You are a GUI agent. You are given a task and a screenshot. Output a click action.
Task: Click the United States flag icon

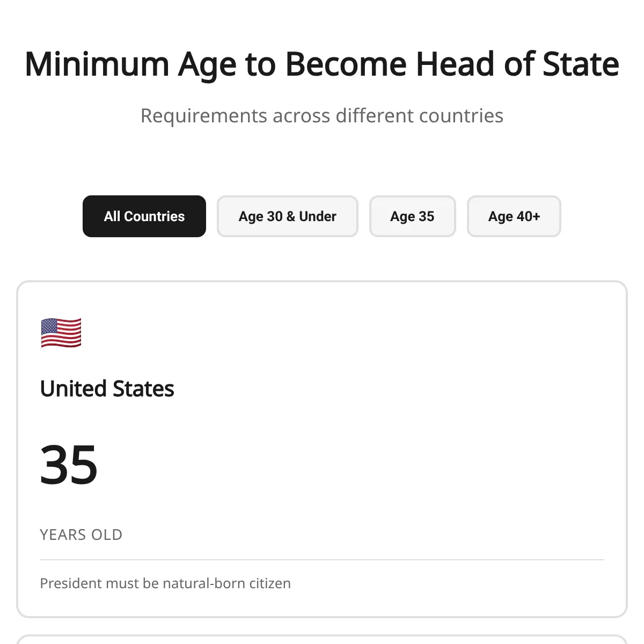coord(61,333)
